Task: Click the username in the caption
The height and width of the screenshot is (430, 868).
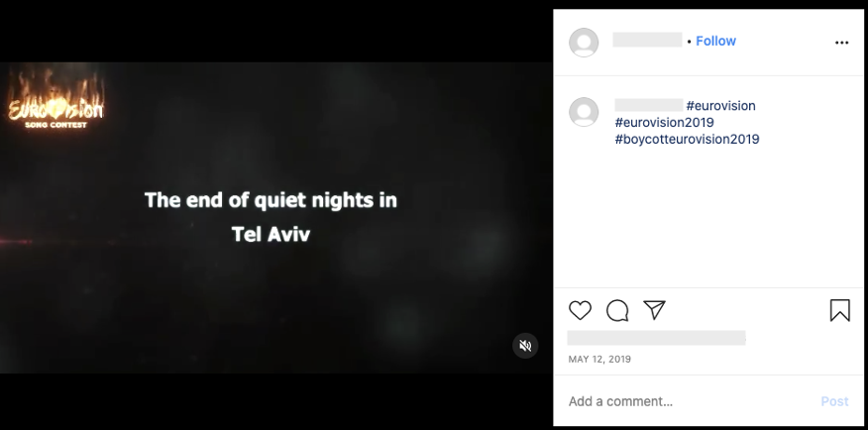Action: pyautogui.click(x=648, y=106)
